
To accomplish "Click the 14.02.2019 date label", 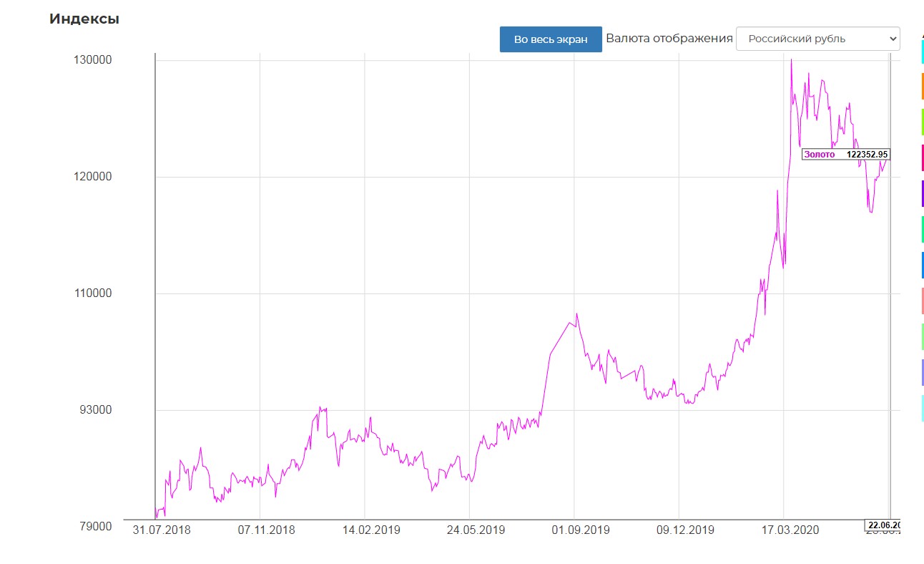I will tap(371, 530).
